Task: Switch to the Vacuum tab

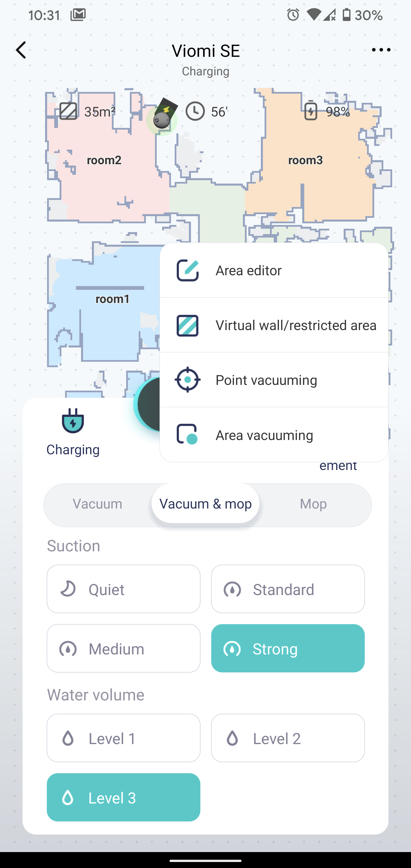Action: 98,504
